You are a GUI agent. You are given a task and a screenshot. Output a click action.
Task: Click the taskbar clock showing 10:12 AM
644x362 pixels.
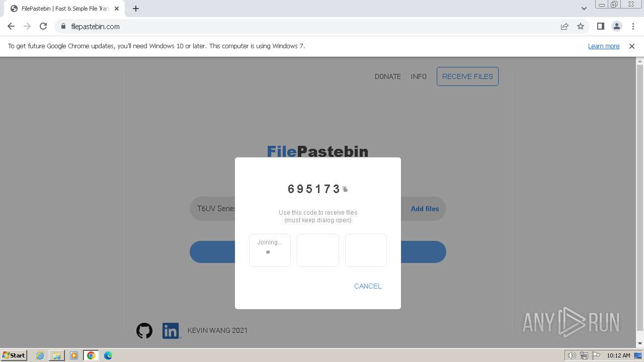coord(618,355)
